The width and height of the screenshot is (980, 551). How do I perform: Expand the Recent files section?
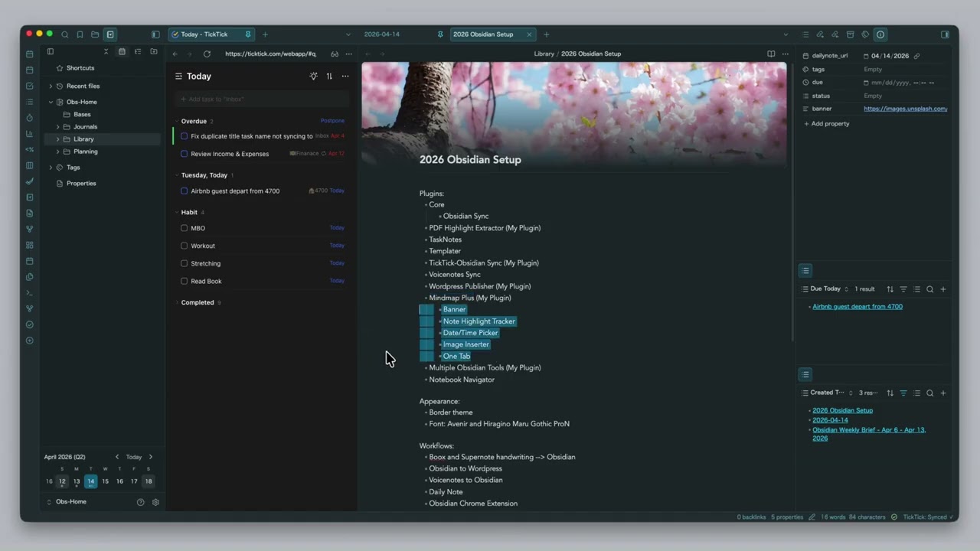click(x=51, y=86)
